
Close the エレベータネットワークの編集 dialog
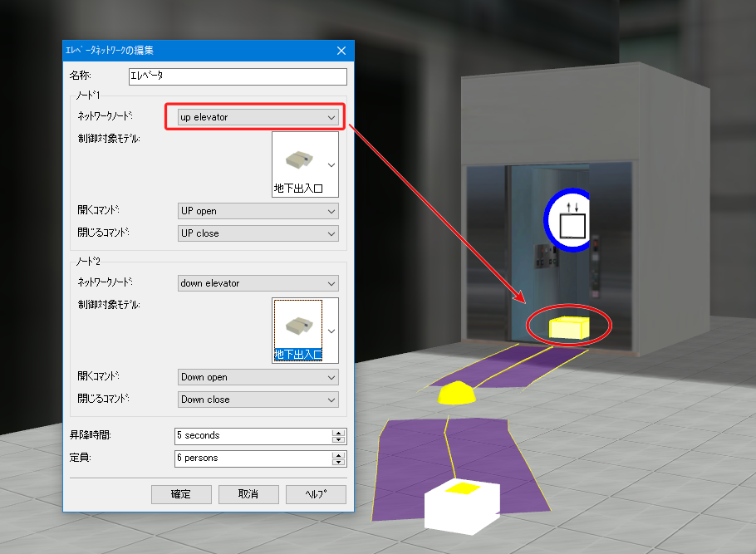pyautogui.click(x=341, y=51)
